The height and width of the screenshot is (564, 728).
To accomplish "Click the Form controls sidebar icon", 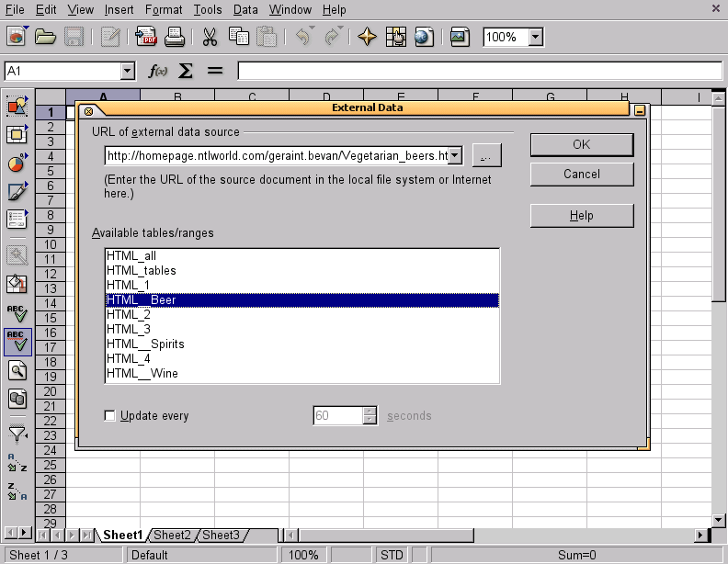I will tap(17, 220).
